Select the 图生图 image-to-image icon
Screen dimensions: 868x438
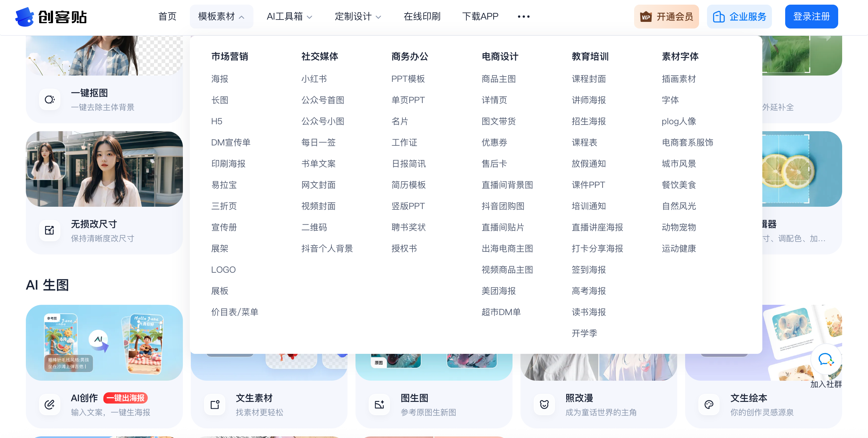click(x=379, y=404)
